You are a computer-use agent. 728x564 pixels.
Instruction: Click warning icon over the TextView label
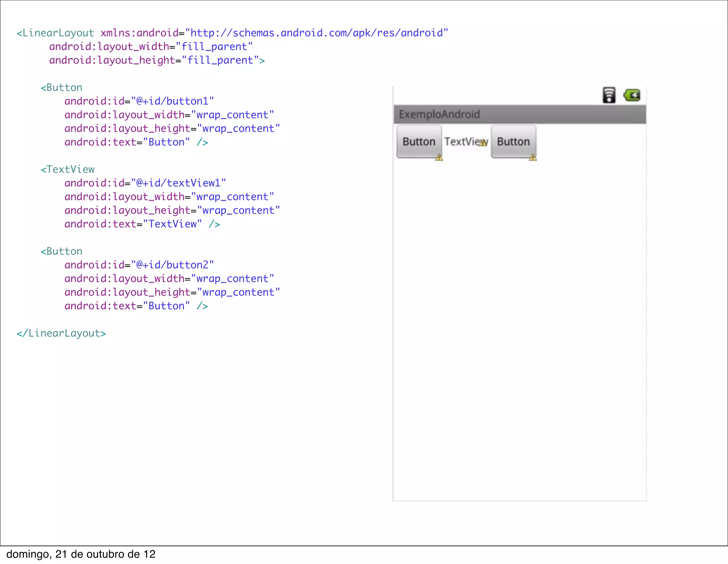(x=483, y=143)
